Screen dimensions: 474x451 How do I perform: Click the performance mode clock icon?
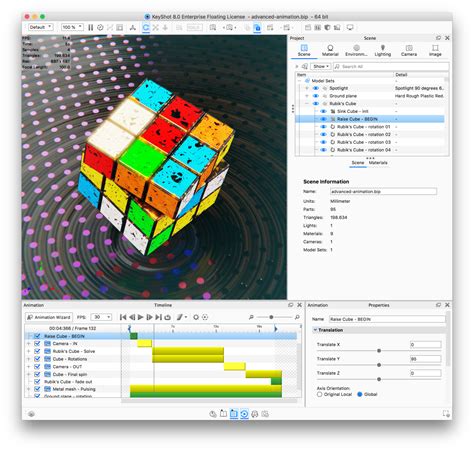tap(100, 28)
